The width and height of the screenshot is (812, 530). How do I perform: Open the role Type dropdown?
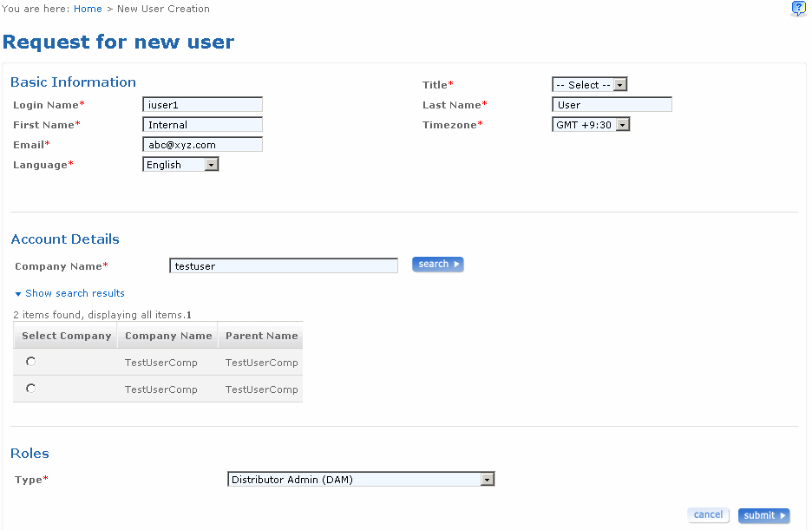point(361,480)
